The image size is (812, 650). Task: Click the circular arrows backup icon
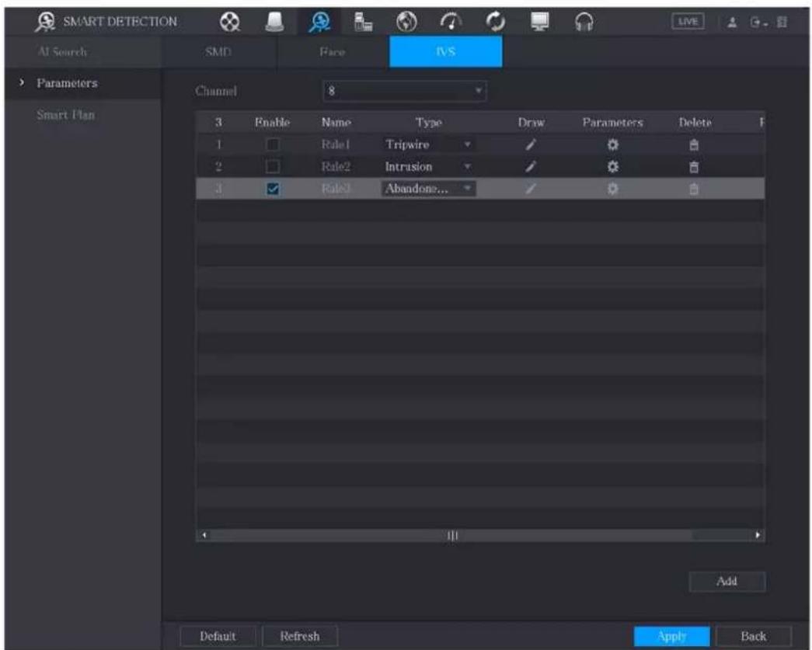pyautogui.click(x=495, y=22)
